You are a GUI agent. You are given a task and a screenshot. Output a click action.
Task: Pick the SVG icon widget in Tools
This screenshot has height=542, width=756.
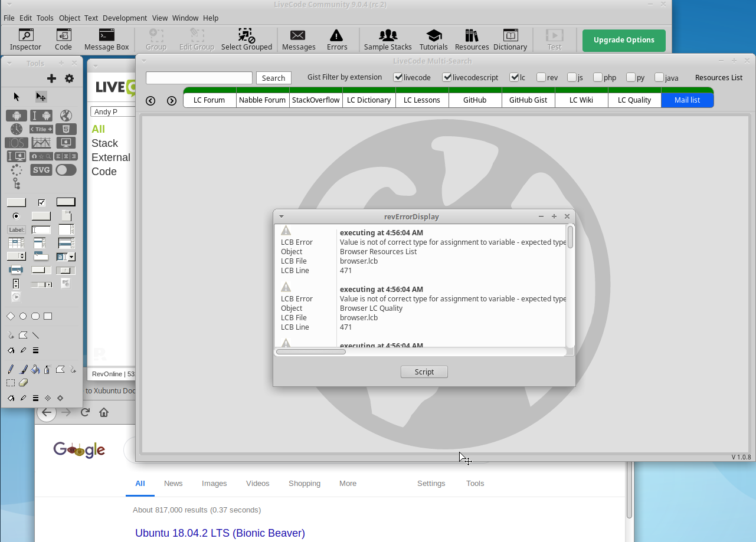pos(41,170)
